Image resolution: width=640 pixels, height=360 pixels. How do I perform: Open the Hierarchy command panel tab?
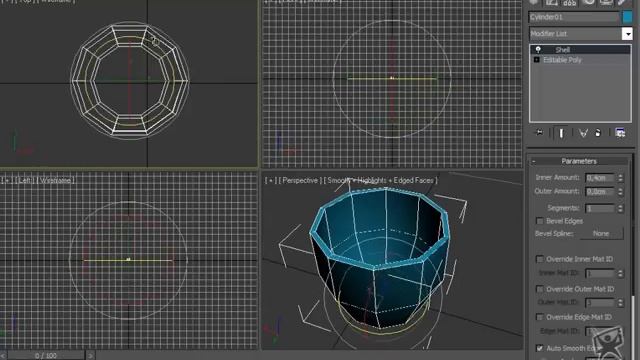570,2
